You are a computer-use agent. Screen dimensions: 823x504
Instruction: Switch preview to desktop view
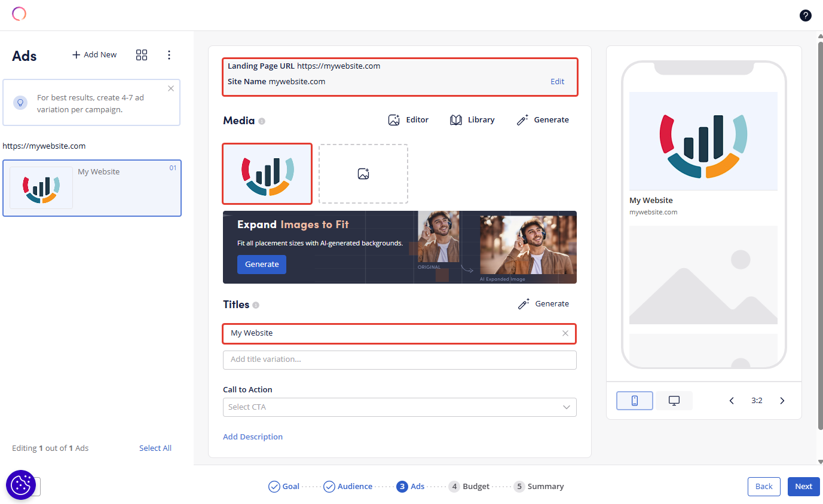pos(674,401)
